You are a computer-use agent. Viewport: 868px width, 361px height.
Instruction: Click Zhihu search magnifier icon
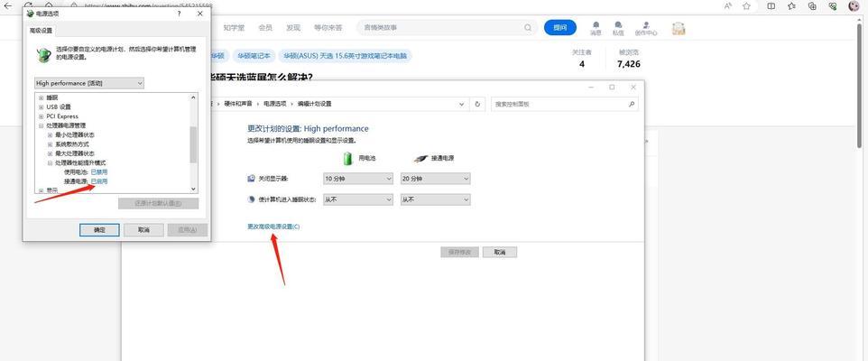(528, 27)
